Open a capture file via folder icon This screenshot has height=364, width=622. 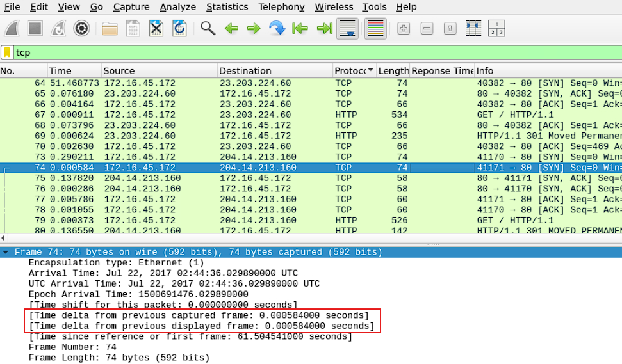(109, 29)
